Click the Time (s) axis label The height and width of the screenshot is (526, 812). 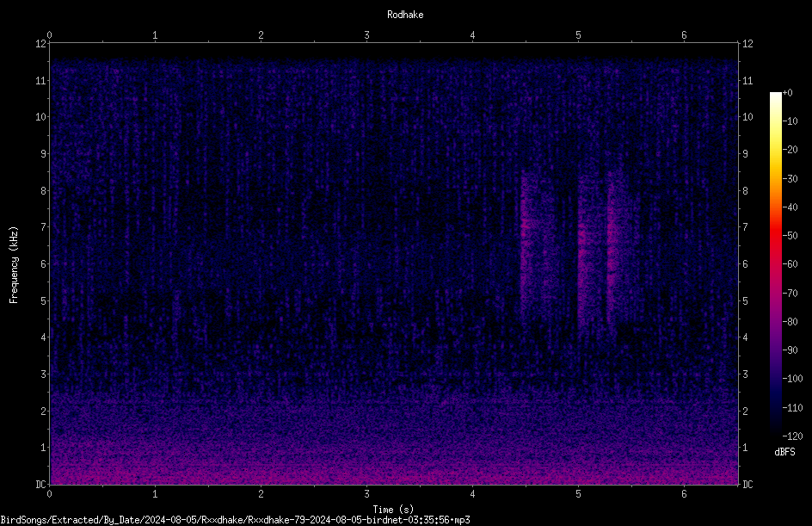(x=393, y=510)
